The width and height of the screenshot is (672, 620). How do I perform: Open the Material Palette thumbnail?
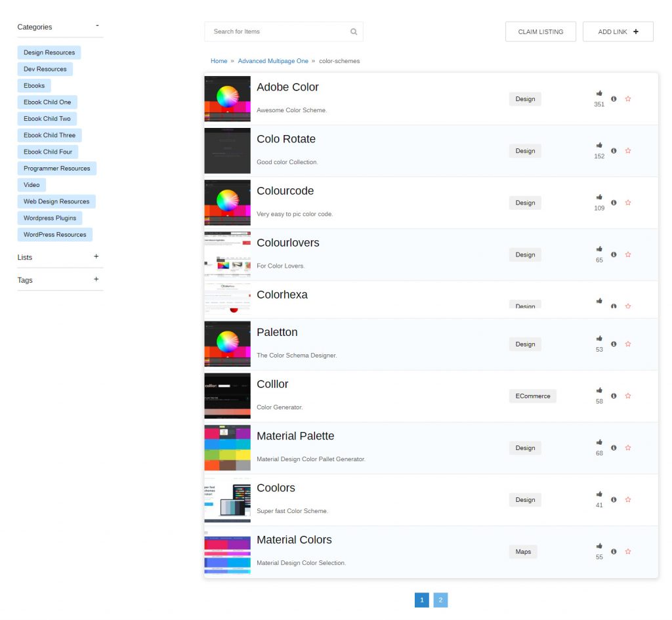pyautogui.click(x=228, y=447)
